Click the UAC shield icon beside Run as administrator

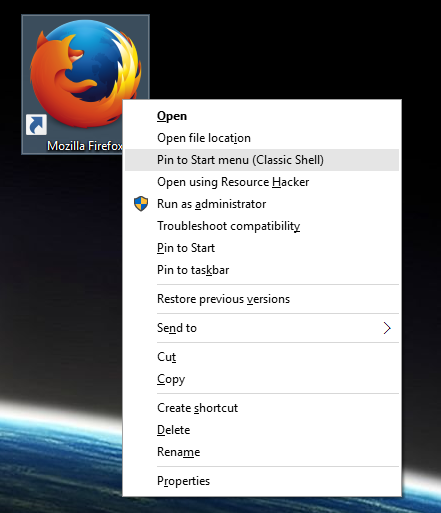click(141, 204)
